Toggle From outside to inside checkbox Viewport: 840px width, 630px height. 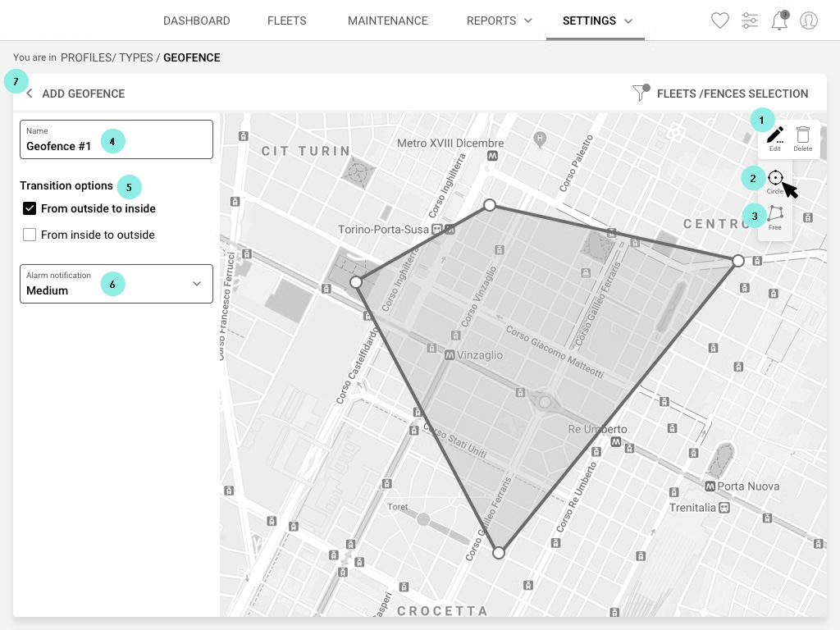(x=30, y=208)
